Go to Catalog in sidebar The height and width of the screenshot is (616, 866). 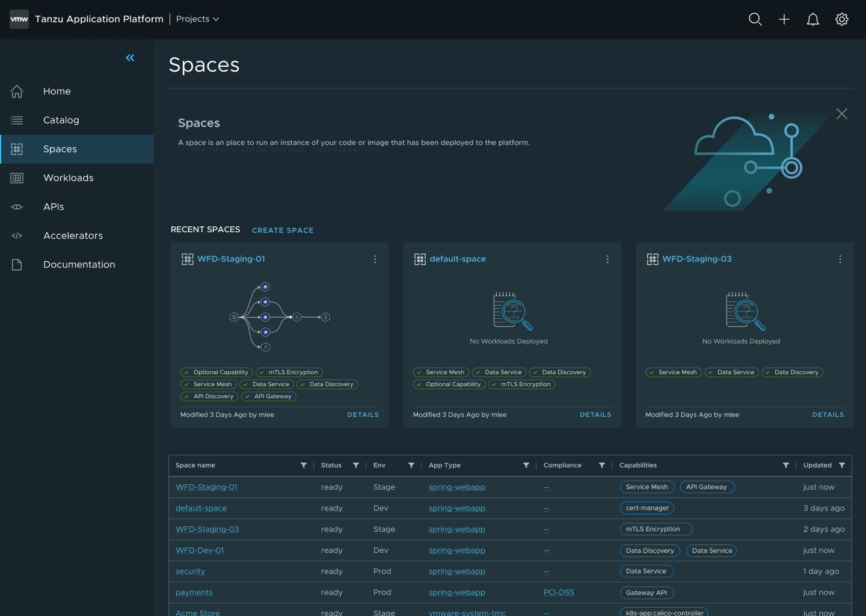77,120
